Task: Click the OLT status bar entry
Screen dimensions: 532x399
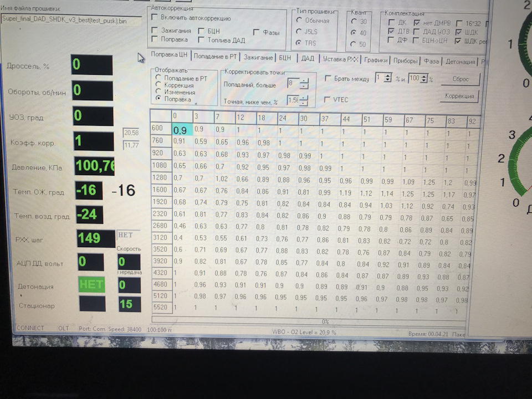Action: pos(63,328)
